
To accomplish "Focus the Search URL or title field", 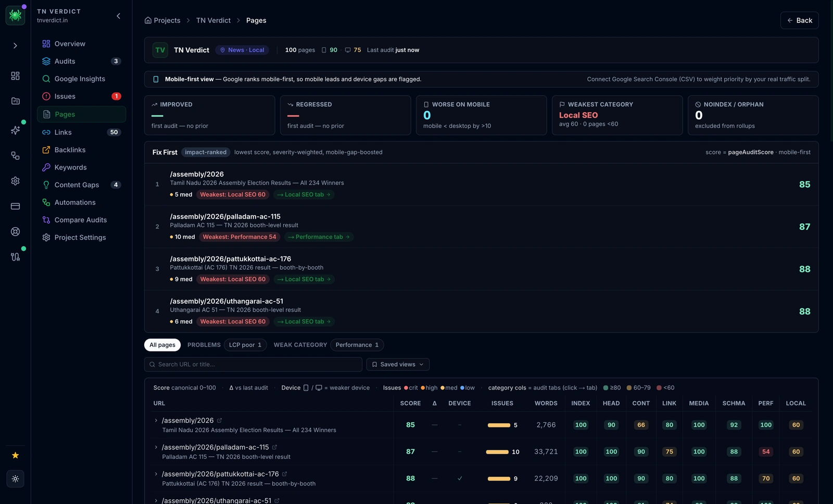I will pos(253,365).
